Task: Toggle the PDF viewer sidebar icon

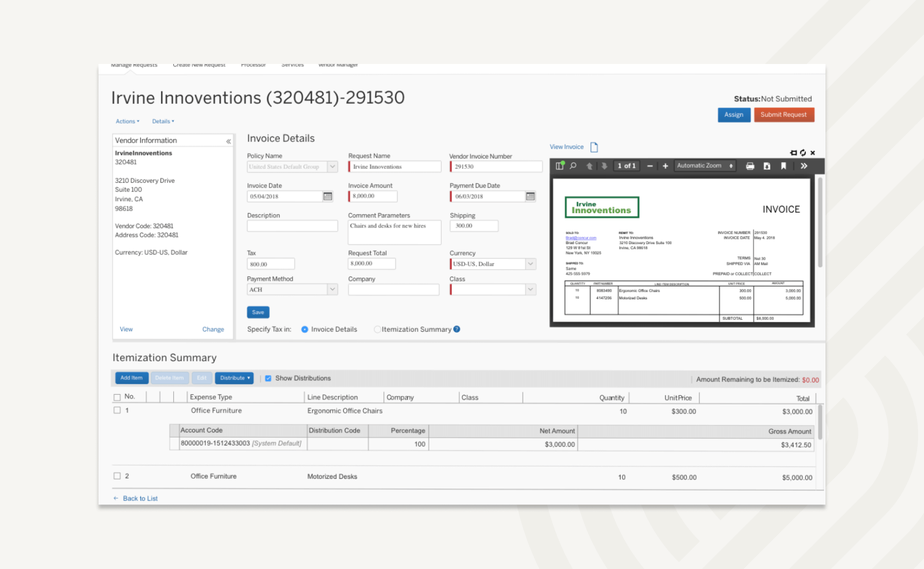Action: pyautogui.click(x=560, y=166)
